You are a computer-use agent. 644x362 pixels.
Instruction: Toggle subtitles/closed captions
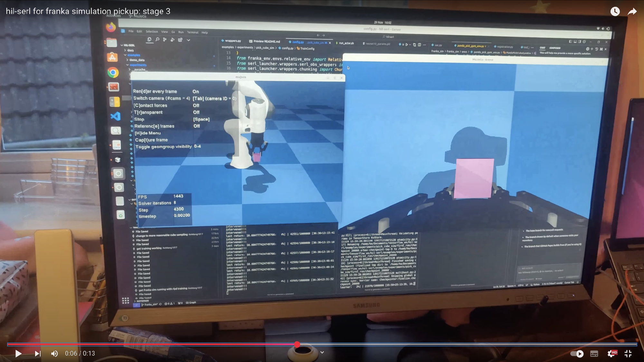point(594,354)
